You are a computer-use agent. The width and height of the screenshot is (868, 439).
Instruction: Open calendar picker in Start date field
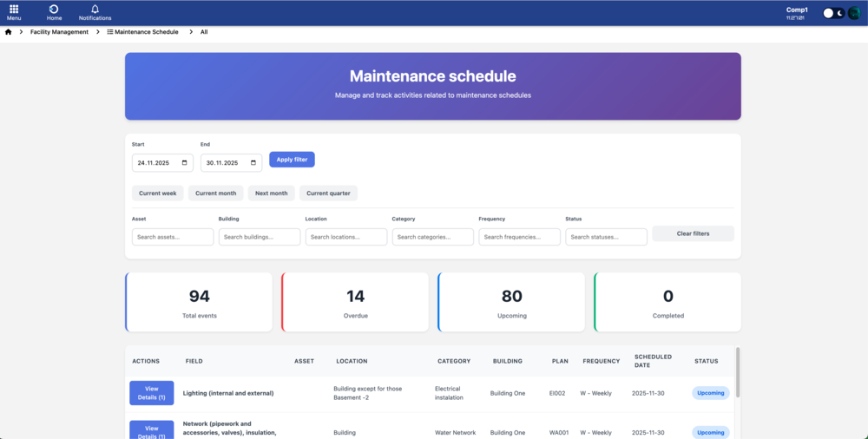[185, 163]
